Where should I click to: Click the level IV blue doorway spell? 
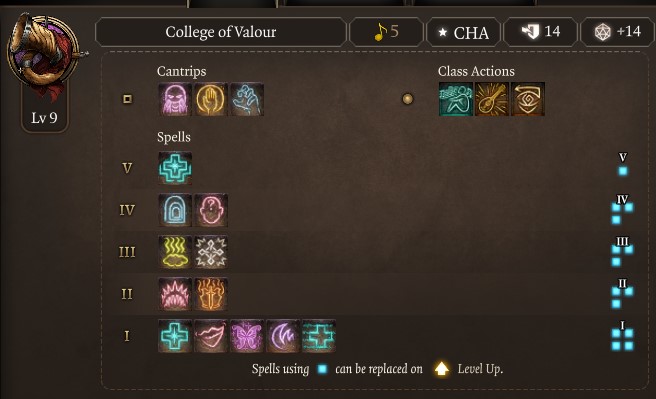pos(175,210)
